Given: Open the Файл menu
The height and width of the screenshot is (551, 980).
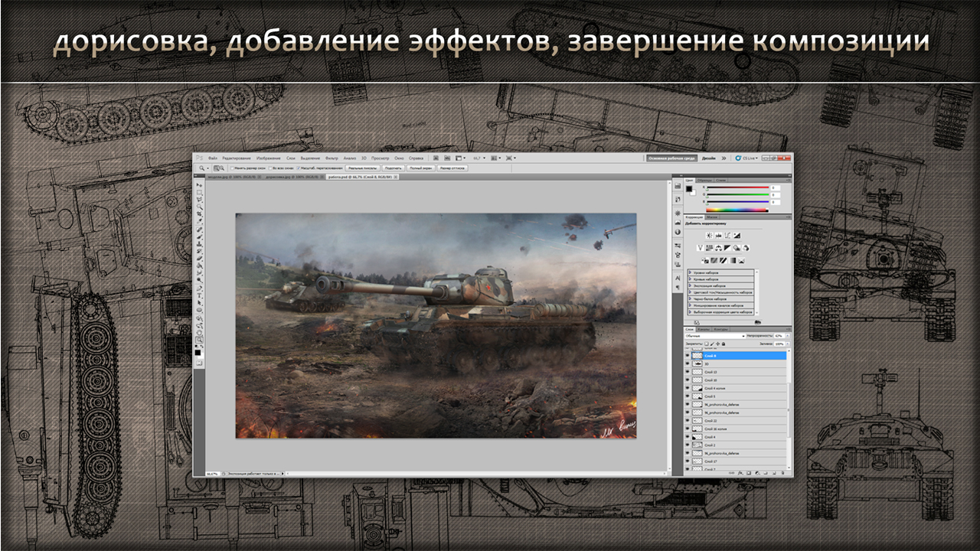Looking at the screenshot, I should [x=213, y=158].
